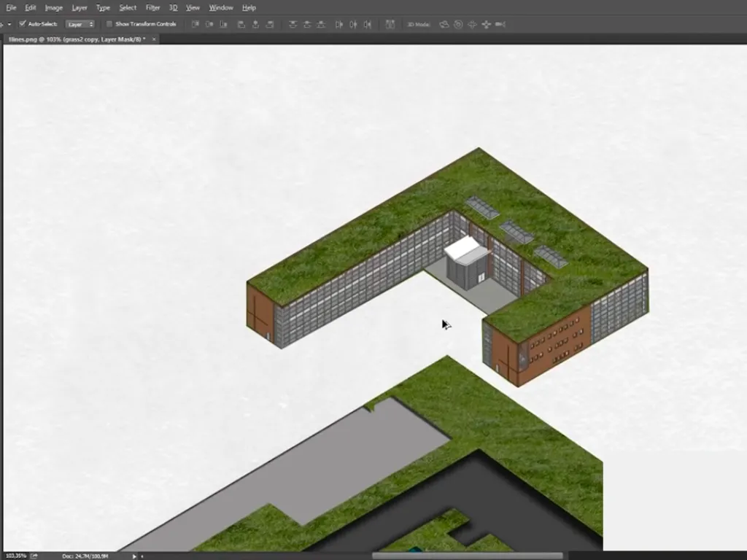Image resolution: width=747 pixels, height=560 pixels.
Task: Click the Distribute Right Edges icon
Action: coord(368,24)
